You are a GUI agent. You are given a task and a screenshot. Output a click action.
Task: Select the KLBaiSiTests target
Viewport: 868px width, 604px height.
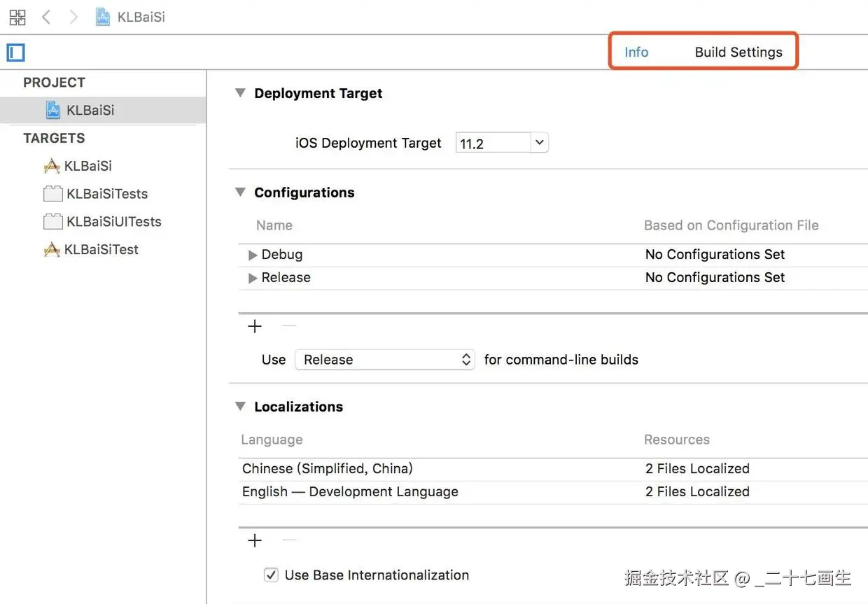[106, 194]
